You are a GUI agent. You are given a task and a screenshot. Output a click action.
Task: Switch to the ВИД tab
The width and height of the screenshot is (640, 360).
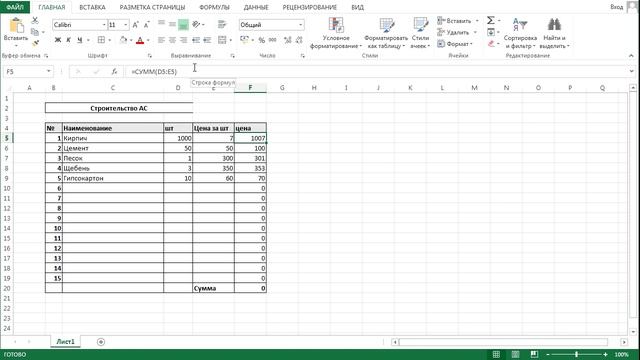(358, 7)
